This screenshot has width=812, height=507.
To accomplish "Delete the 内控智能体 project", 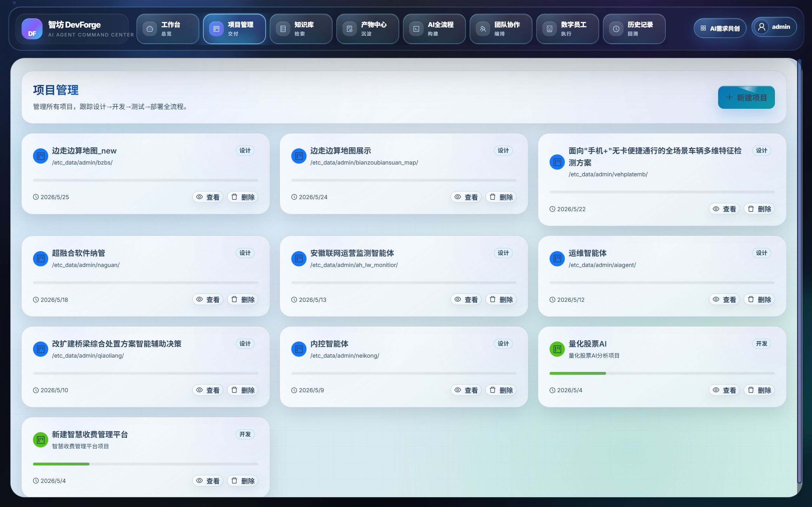I will pos(501,390).
